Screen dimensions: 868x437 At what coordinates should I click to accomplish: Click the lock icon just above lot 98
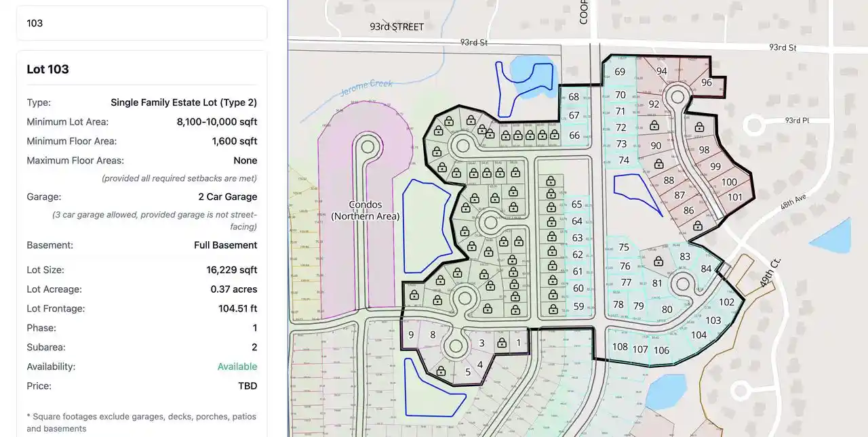[x=699, y=126]
